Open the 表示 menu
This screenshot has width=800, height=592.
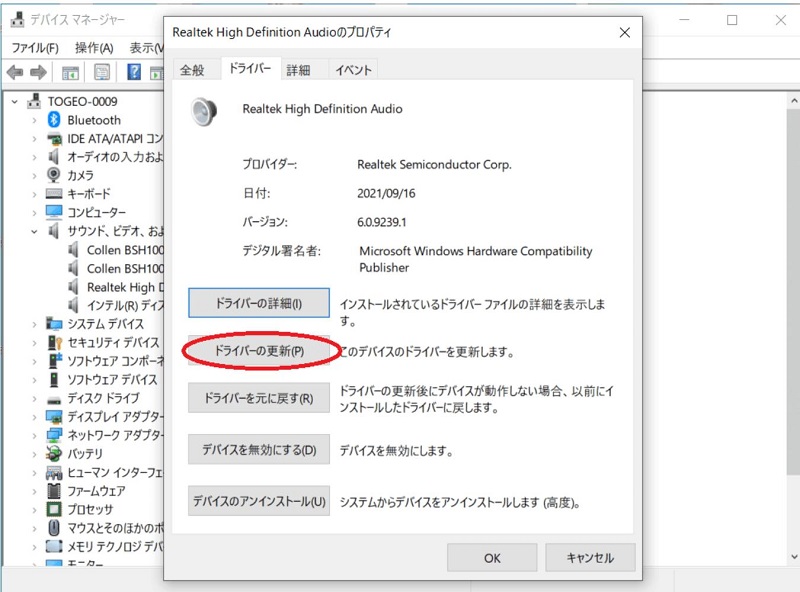[145, 48]
